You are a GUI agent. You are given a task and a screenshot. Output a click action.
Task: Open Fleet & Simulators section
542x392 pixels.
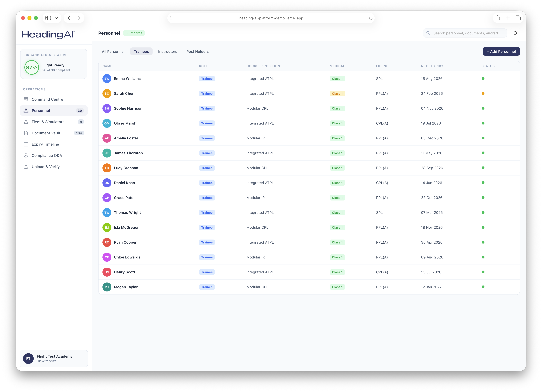coord(48,122)
